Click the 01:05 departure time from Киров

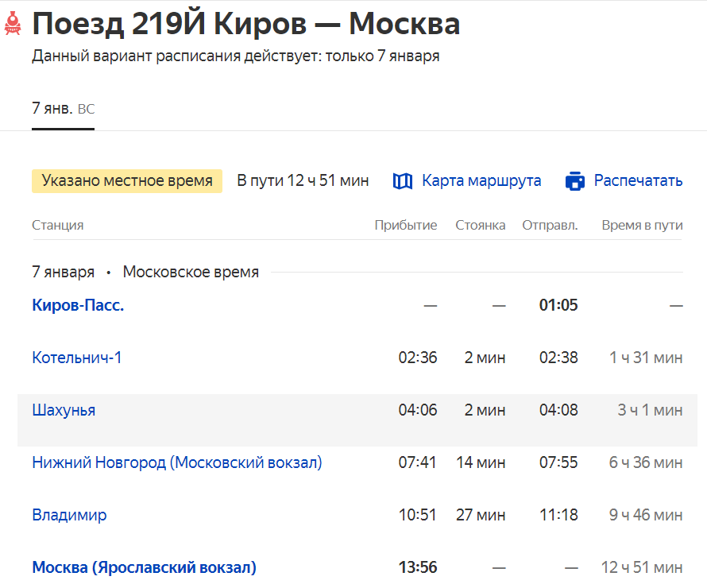coord(558,305)
